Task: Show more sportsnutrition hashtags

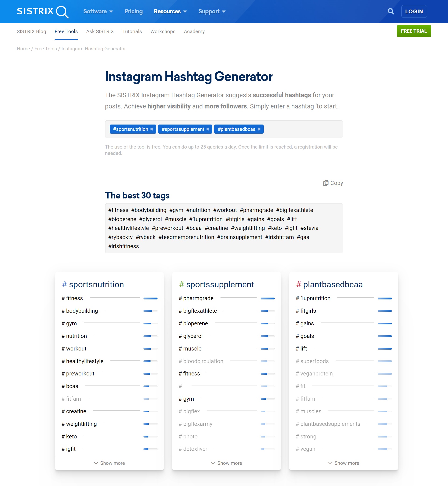Action: [x=109, y=463]
